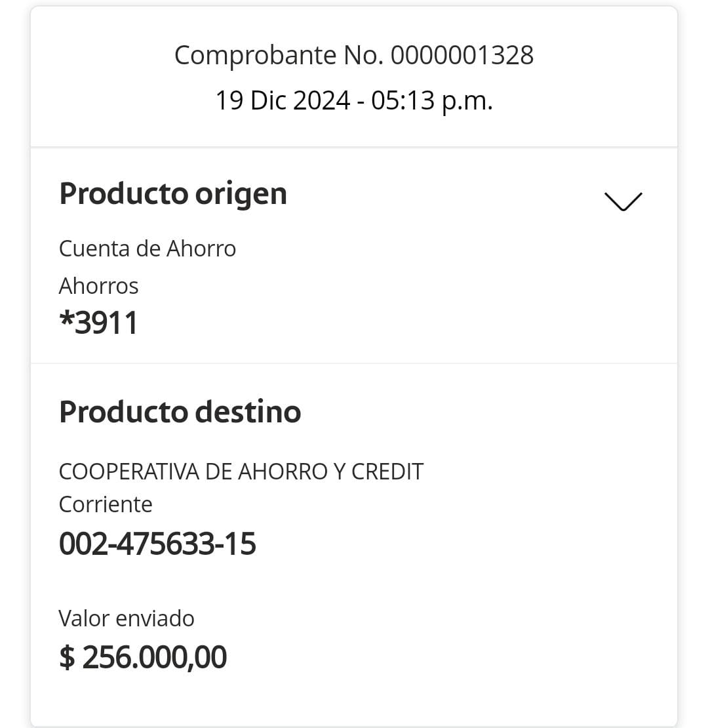Click the divider line above Producto destino
Viewport: 708px width, 728px height.
(354, 363)
